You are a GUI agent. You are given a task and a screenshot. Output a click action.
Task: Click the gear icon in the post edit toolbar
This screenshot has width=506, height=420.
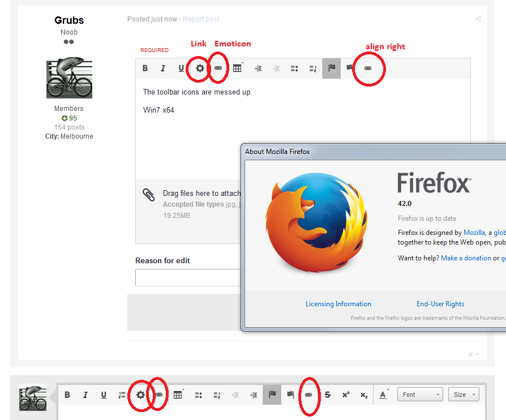(x=200, y=68)
